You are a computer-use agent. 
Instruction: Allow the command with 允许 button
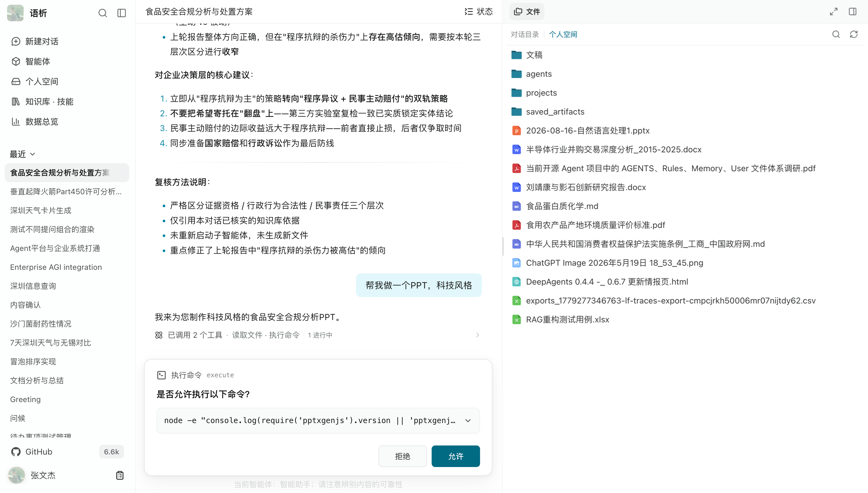click(x=456, y=456)
